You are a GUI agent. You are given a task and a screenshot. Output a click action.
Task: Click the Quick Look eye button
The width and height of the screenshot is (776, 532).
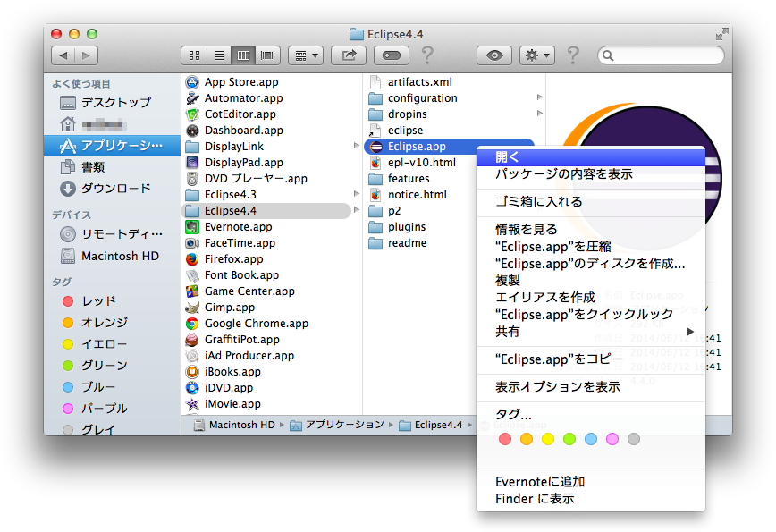point(493,55)
